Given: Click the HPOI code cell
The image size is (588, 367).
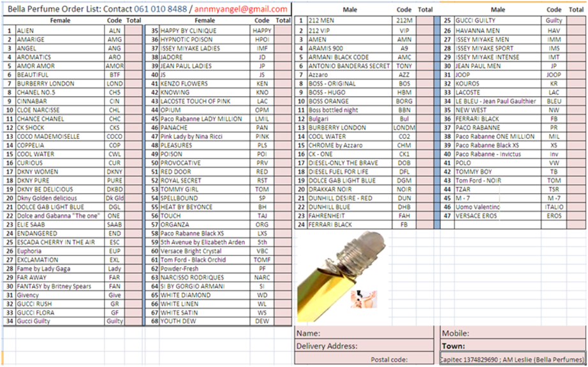Looking at the screenshot, I should click(x=261, y=40).
